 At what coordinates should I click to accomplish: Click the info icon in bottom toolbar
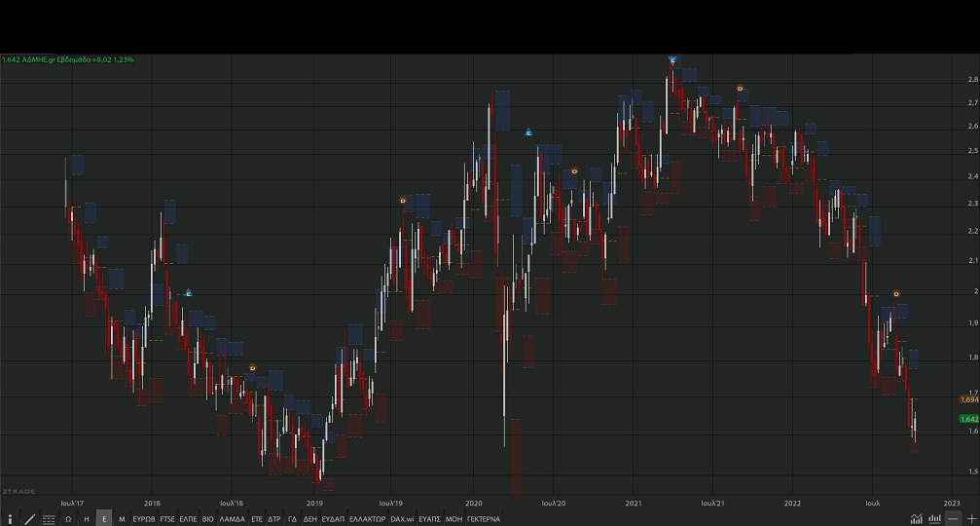[x=10, y=519]
